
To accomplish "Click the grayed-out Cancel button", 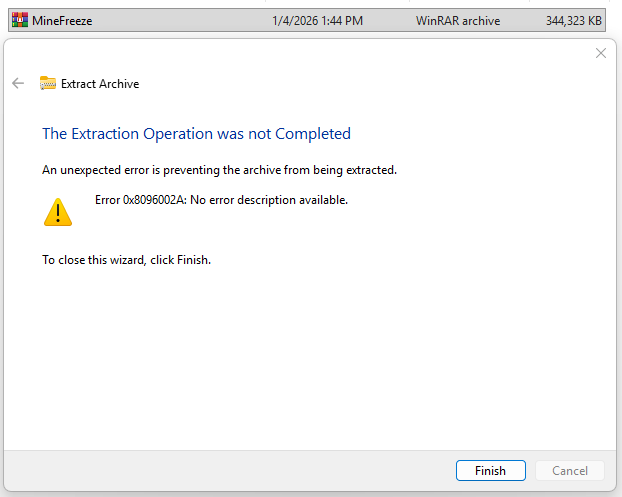I will [570, 470].
